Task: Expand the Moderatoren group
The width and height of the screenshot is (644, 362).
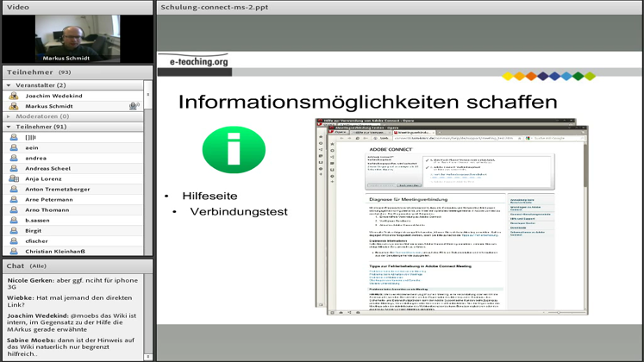Action: [x=9, y=116]
